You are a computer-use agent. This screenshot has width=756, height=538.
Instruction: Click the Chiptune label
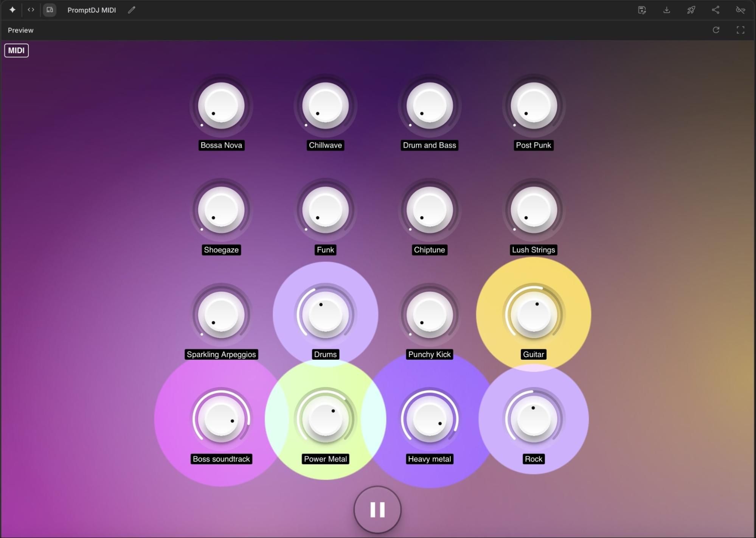click(429, 250)
